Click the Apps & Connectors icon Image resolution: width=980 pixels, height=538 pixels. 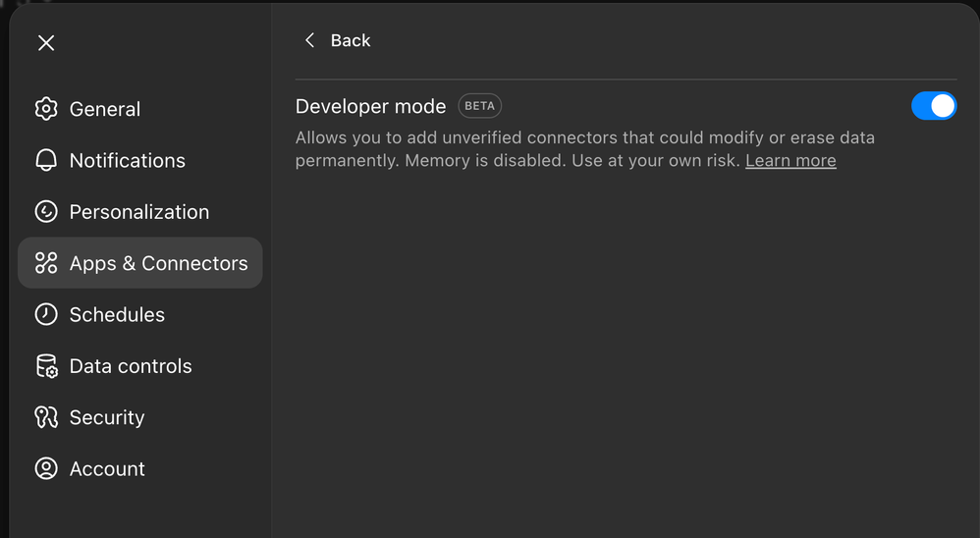(x=46, y=263)
